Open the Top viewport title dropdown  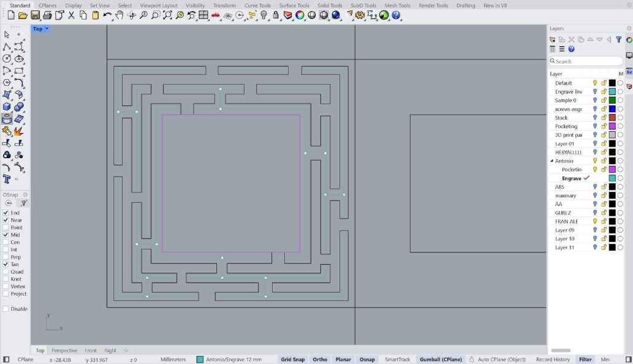[46, 28]
